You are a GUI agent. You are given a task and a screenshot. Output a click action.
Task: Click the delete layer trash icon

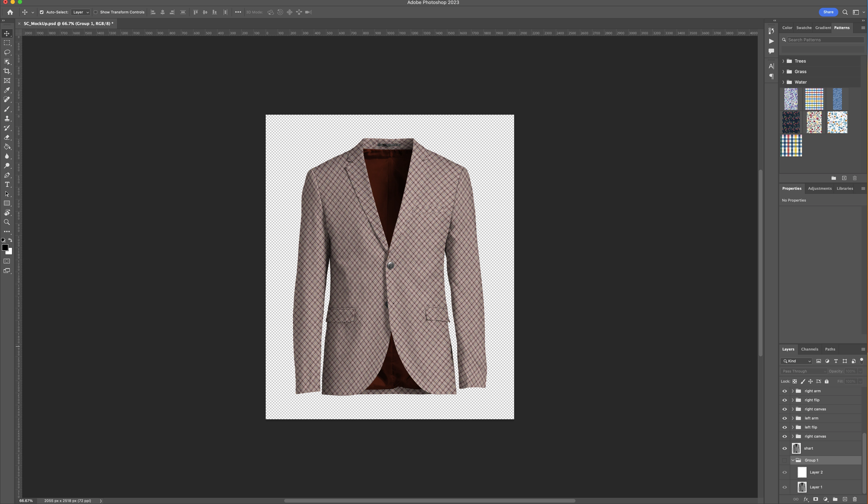855,499
